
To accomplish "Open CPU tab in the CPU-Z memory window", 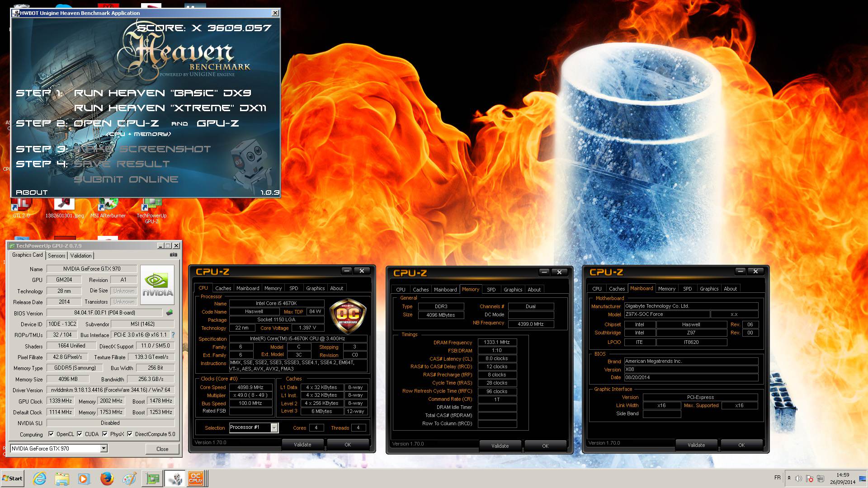I will pyautogui.click(x=401, y=290).
